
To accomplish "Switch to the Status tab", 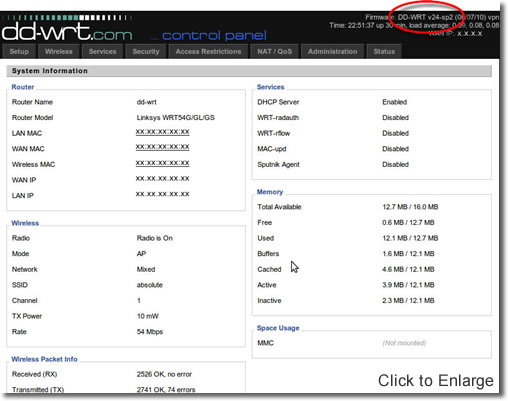I will [384, 52].
